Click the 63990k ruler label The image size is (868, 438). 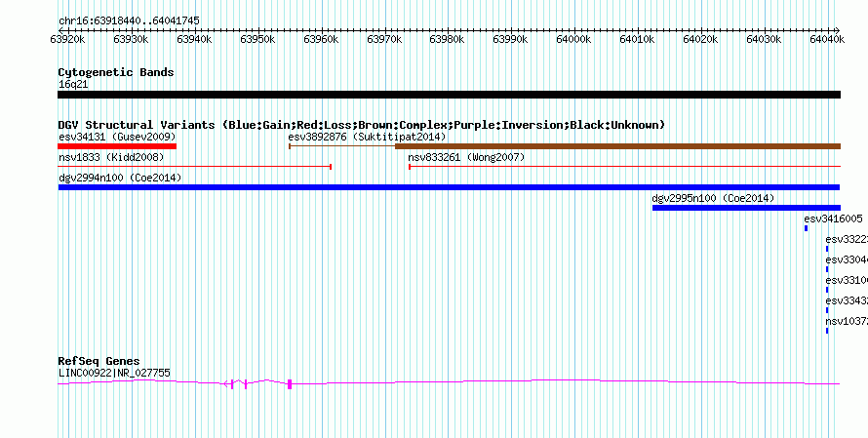point(510,39)
